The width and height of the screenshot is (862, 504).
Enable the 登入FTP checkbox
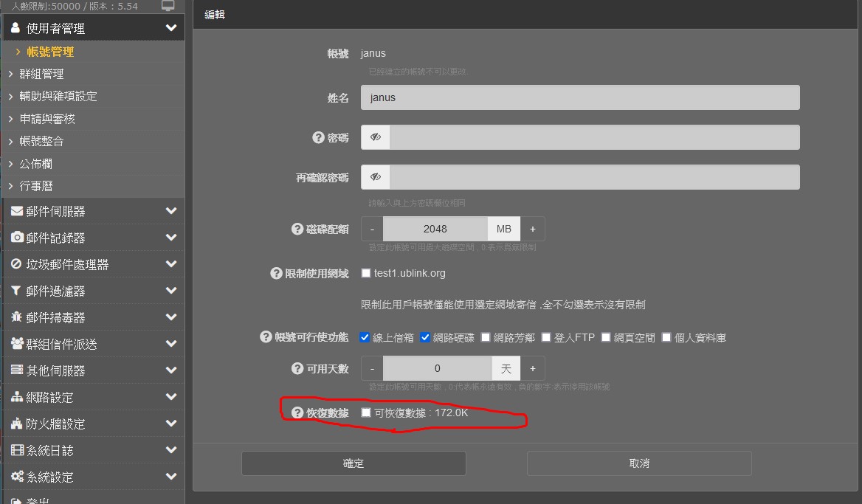pyautogui.click(x=546, y=337)
